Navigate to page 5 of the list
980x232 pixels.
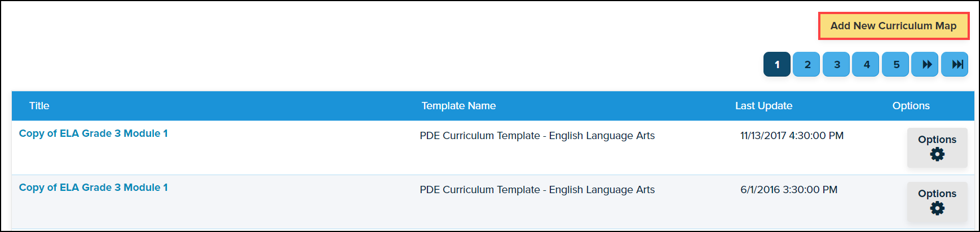tap(896, 65)
